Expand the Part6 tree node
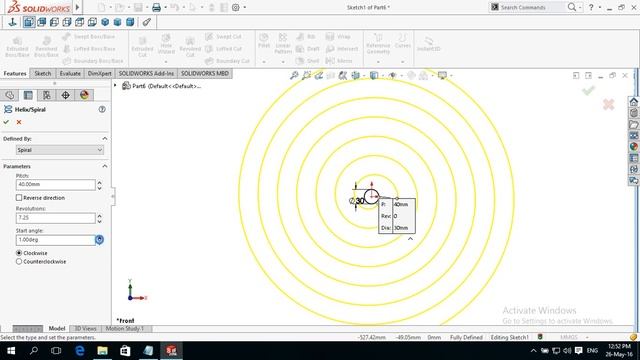The width and height of the screenshot is (640, 360). point(115,85)
